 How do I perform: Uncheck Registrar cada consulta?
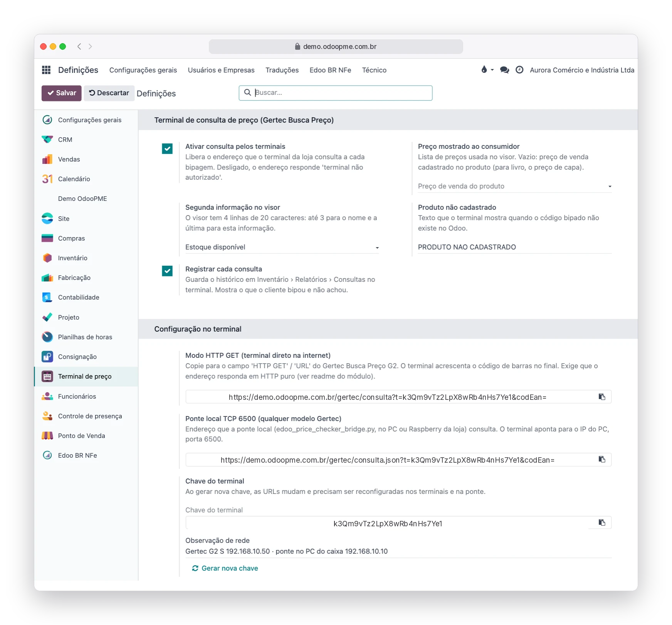pyautogui.click(x=167, y=271)
